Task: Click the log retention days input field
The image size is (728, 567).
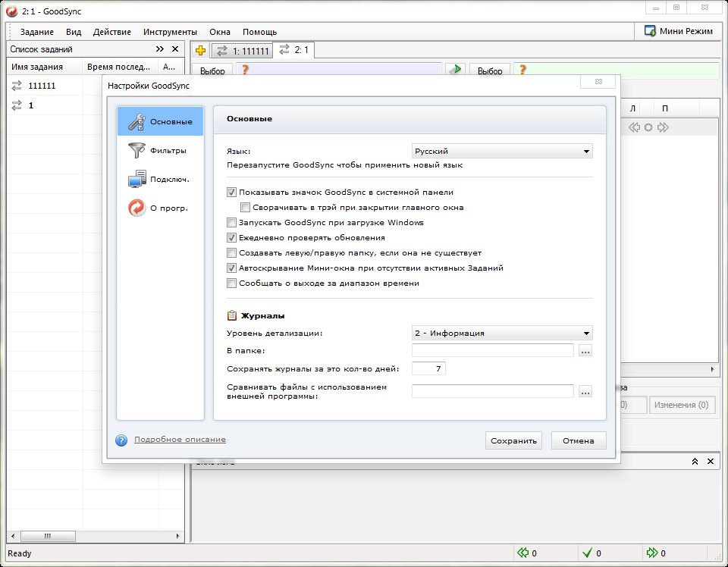Action: [428, 369]
